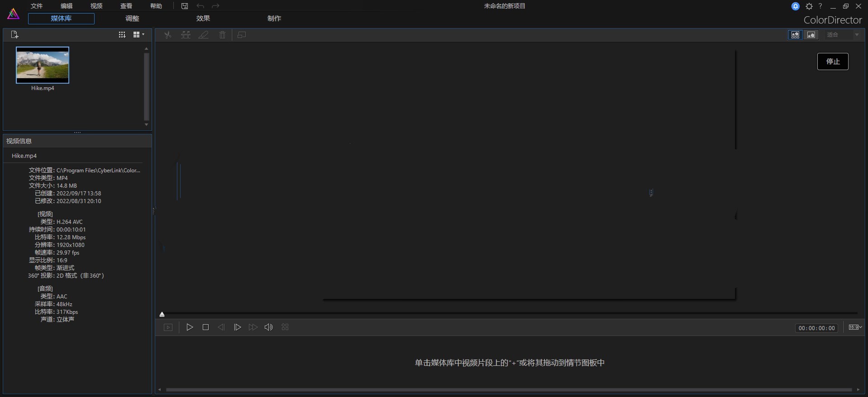Switch to the 调整 tab
Screen dimensions: 868x397
132,19
